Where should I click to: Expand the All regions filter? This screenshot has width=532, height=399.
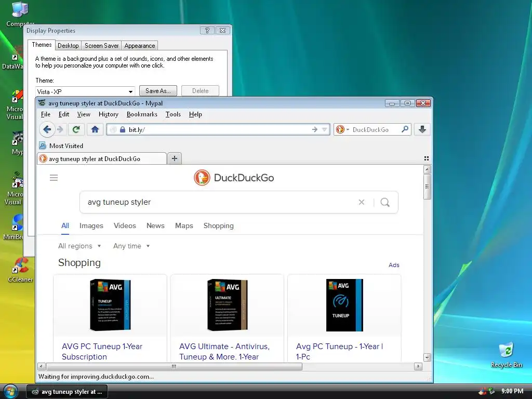coord(79,246)
